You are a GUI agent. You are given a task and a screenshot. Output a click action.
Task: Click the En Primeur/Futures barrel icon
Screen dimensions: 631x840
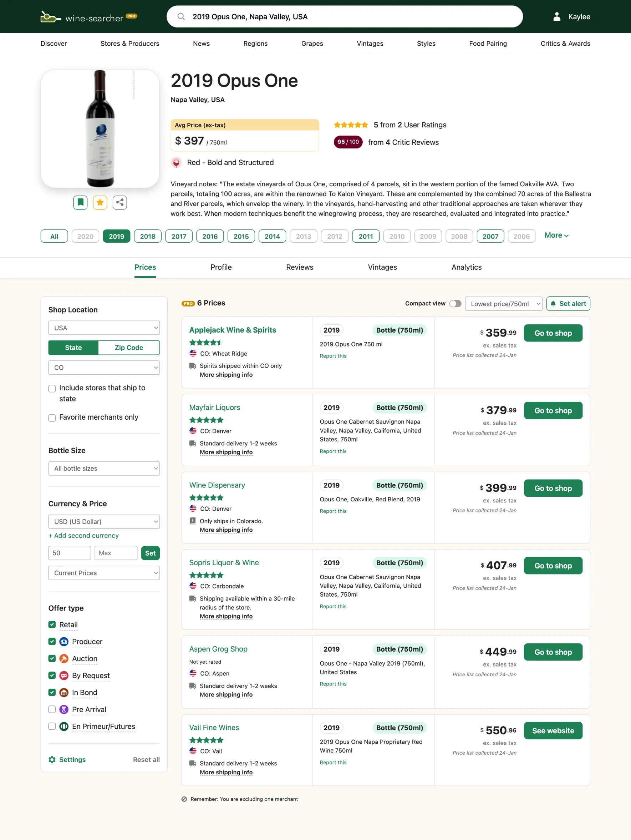(x=64, y=726)
